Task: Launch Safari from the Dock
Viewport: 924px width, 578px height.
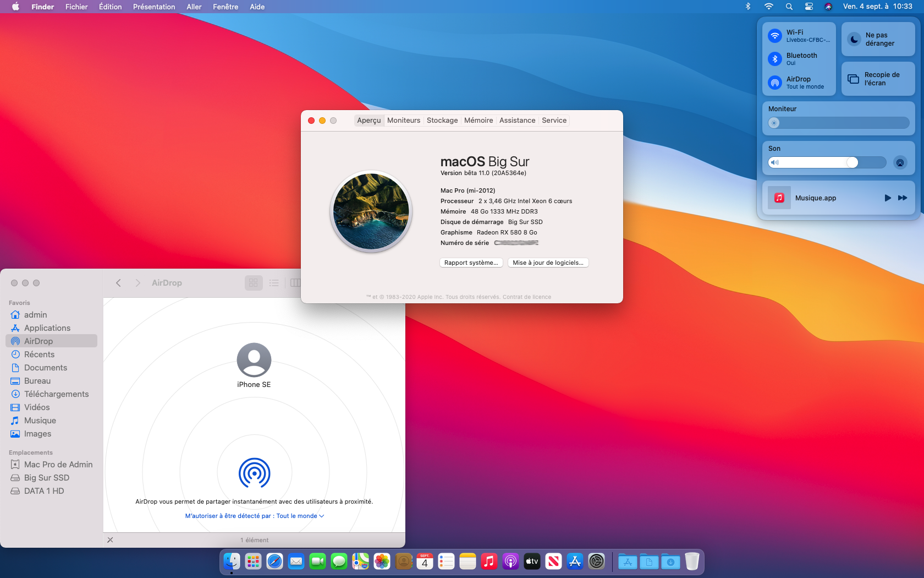Action: click(274, 561)
